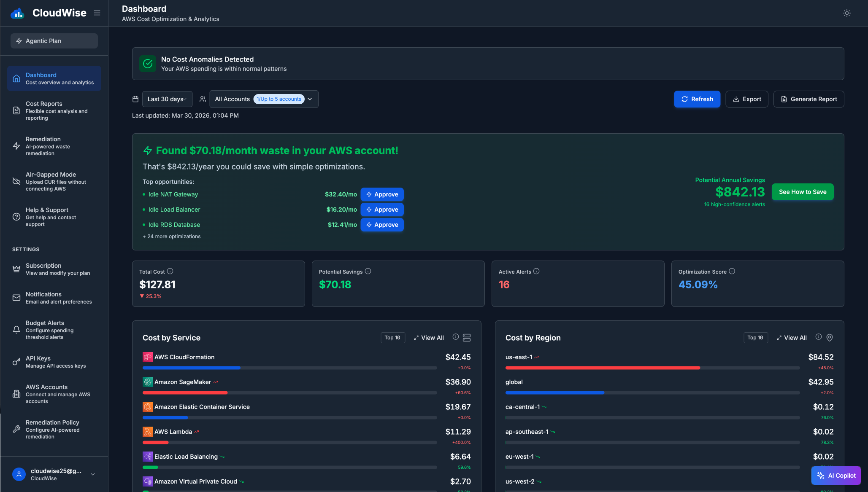Click Cost by Region map pin icon
This screenshot has width=868, height=492.
[830, 338]
